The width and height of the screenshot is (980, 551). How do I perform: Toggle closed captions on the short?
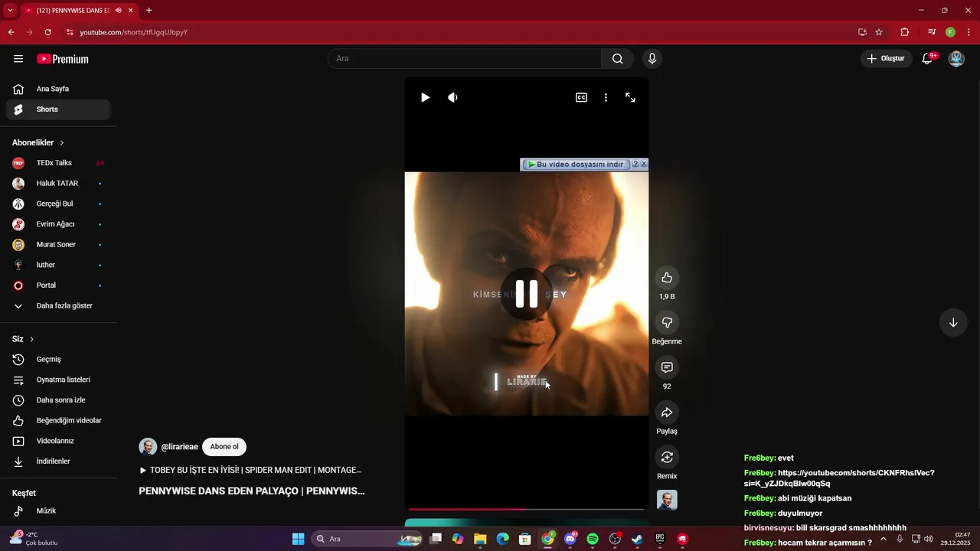coord(581,97)
